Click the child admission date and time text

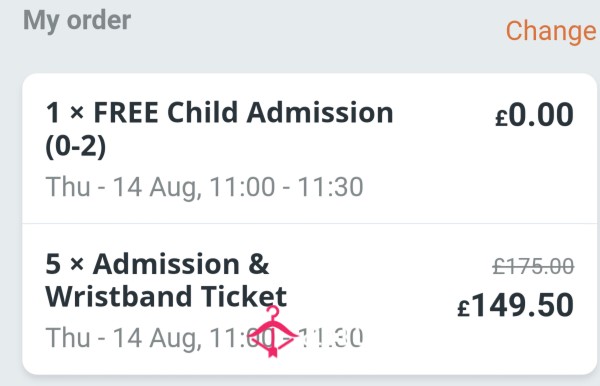204,187
